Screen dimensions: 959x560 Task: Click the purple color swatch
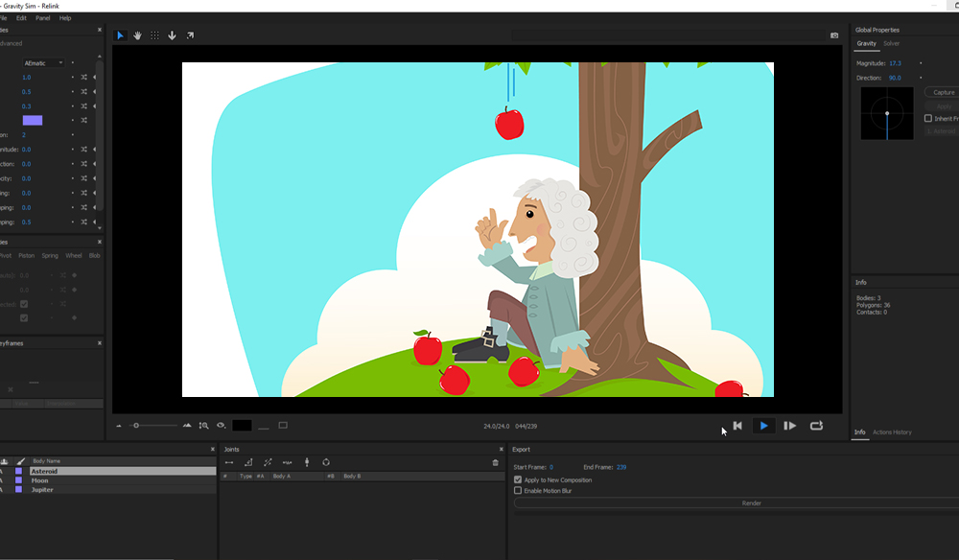click(x=33, y=120)
